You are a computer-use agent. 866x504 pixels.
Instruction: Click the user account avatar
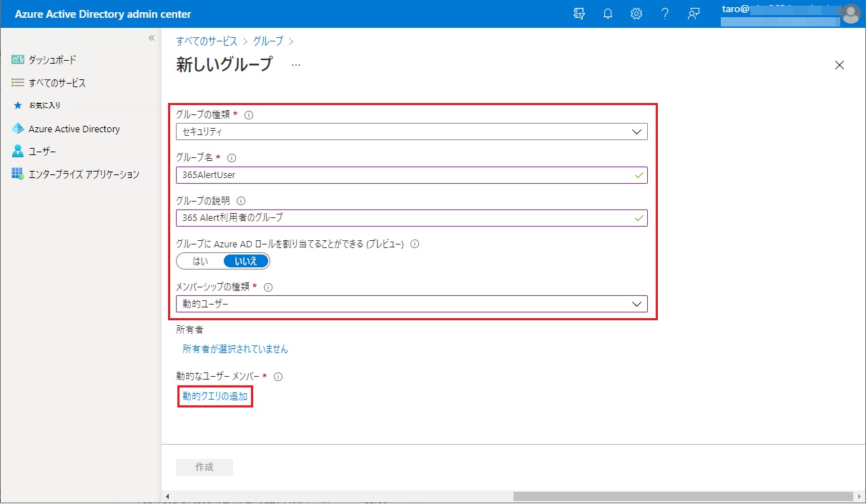click(x=850, y=14)
